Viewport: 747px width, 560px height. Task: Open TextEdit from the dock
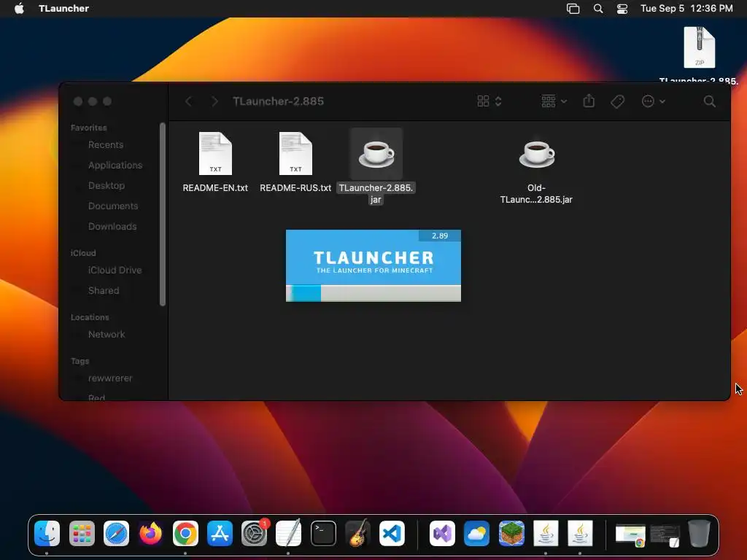point(289,533)
